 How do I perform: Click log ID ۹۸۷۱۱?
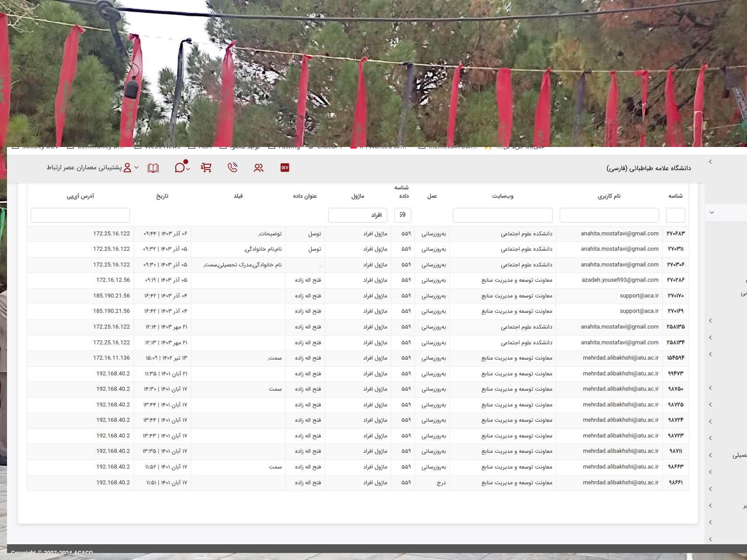point(676,451)
